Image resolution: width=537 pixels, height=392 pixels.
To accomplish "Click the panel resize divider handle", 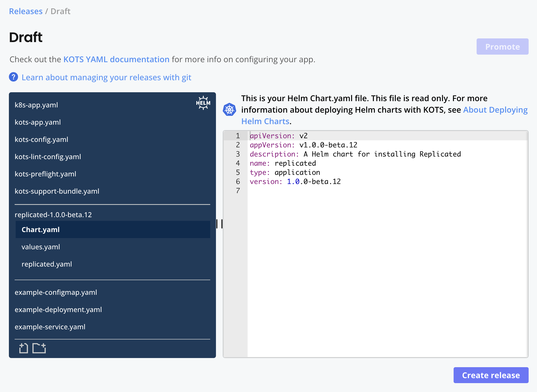I will [x=219, y=224].
